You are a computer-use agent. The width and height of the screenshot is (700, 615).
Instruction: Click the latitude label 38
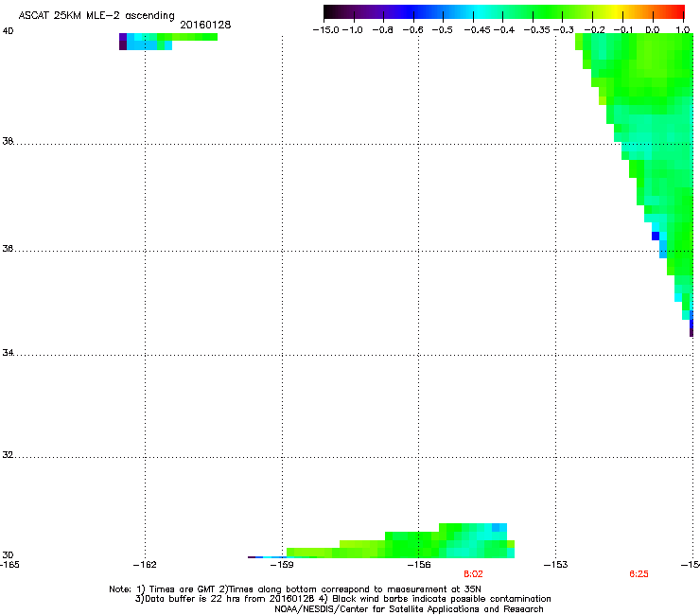pyautogui.click(x=8, y=141)
